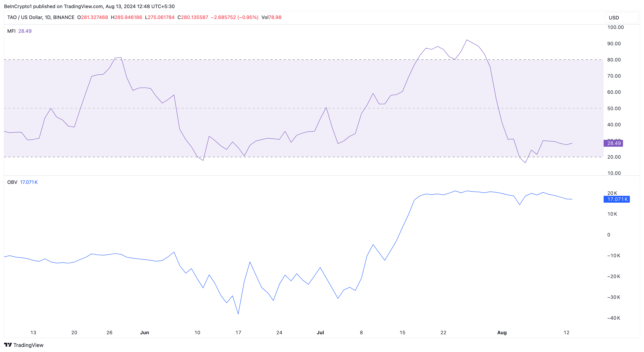The height and width of the screenshot is (352, 644).
Task: Click the 0 level on OBV scale
Action: click(x=609, y=235)
